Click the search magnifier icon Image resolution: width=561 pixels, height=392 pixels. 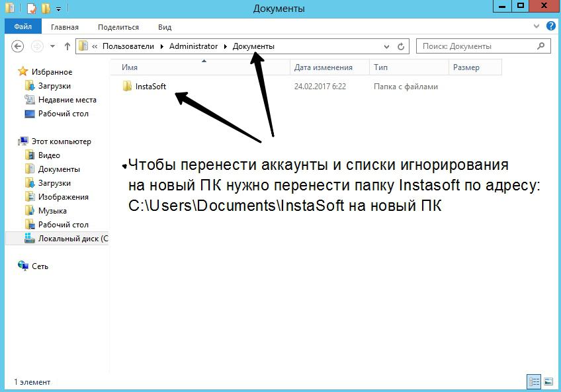(540, 46)
